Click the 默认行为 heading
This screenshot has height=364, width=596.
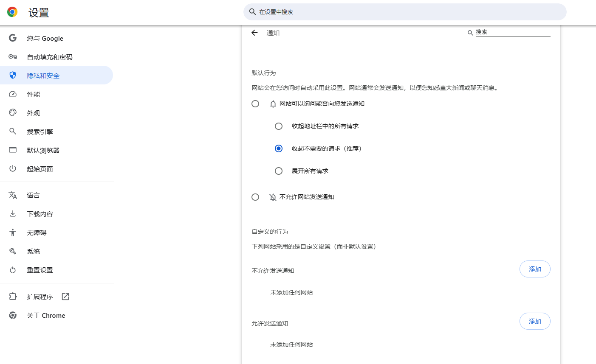264,73
